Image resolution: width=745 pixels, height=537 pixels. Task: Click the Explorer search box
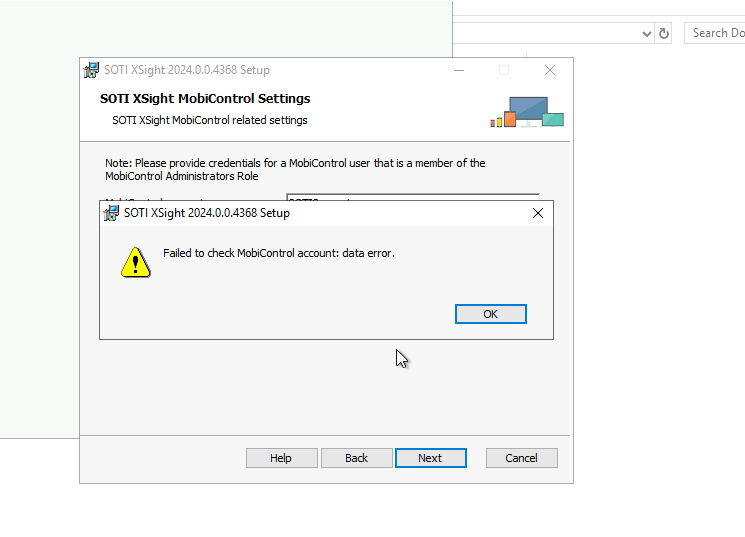pos(715,33)
